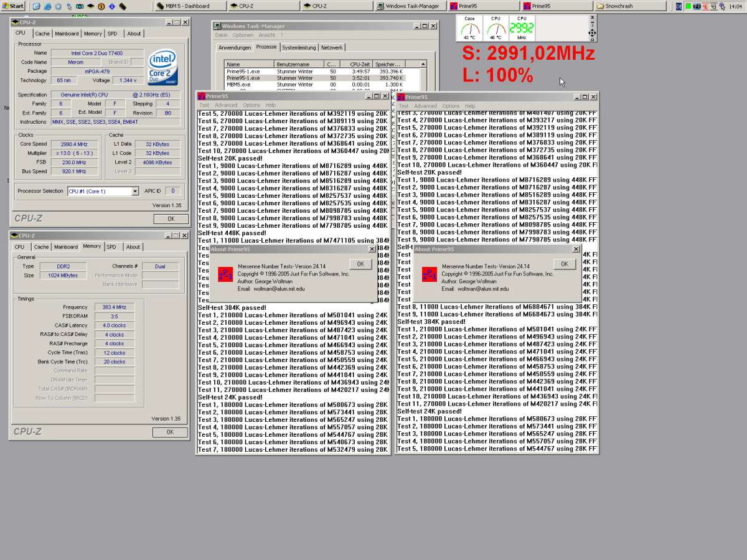Click the Intel Core 2 Duo logo in CPU-Z
Viewport: 747px width, 560px height.
164,67
